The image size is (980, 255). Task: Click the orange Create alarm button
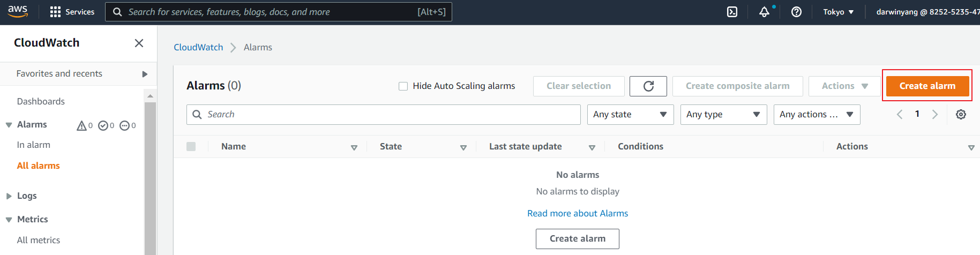tap(927, 86)
